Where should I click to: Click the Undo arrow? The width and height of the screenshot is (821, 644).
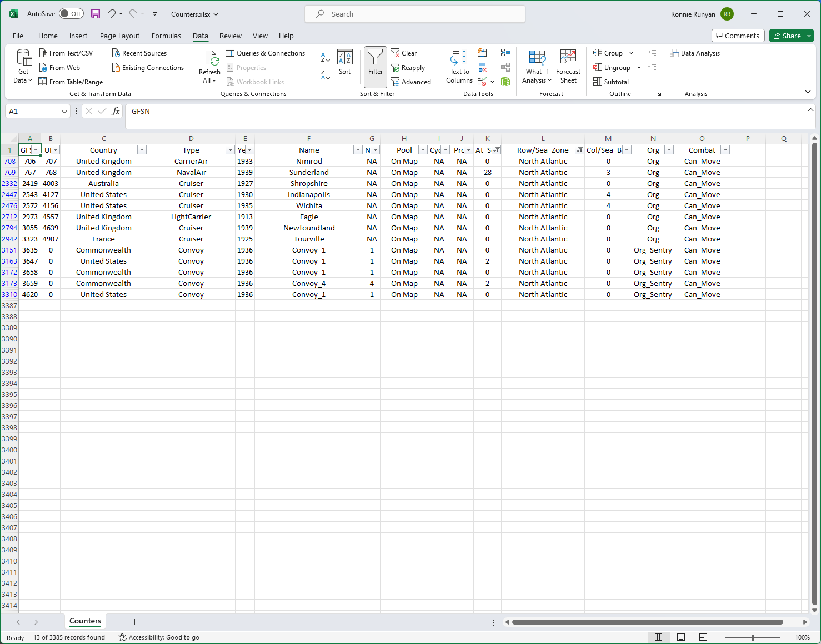coord(112,14)
